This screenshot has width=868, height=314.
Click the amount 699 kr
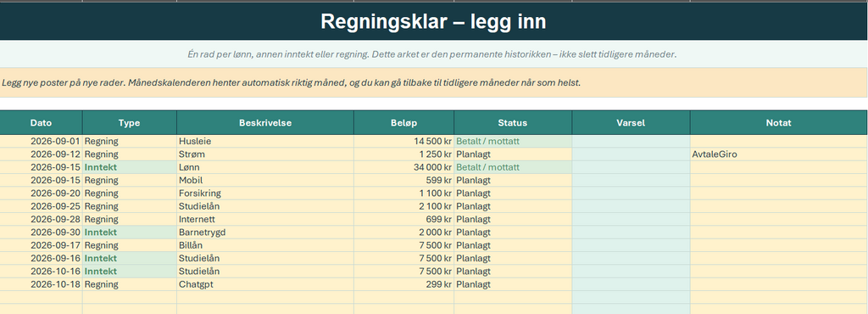click(x=404, y=219)
